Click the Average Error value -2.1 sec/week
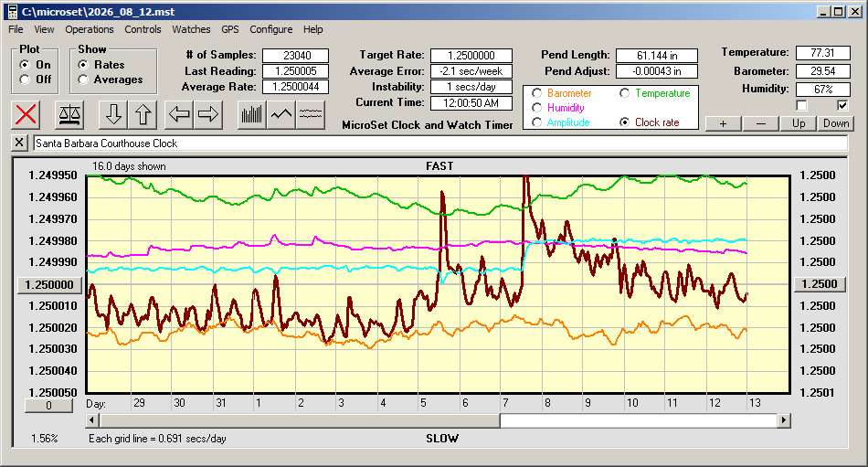This screenshot has width=868, height=467. [x=471, y=71]
